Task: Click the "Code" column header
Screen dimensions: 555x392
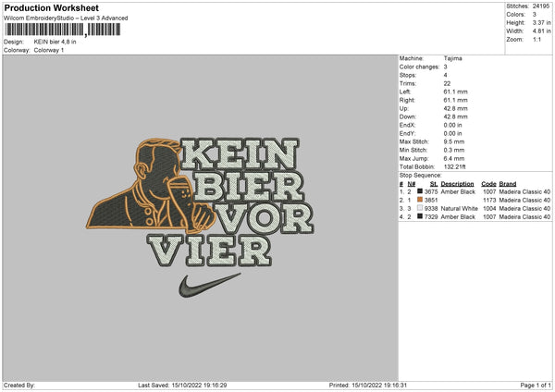Action: 488,184
